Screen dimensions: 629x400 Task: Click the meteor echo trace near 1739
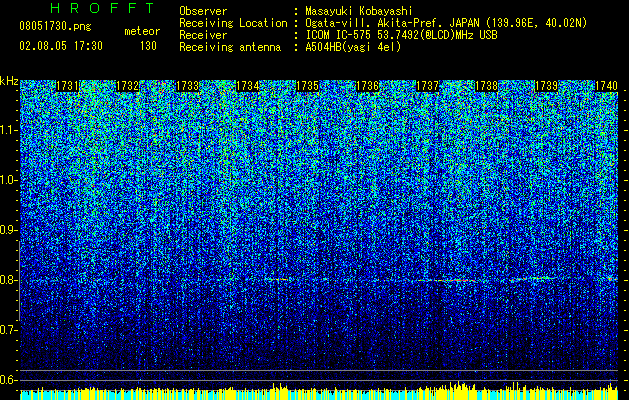(534, 278)
